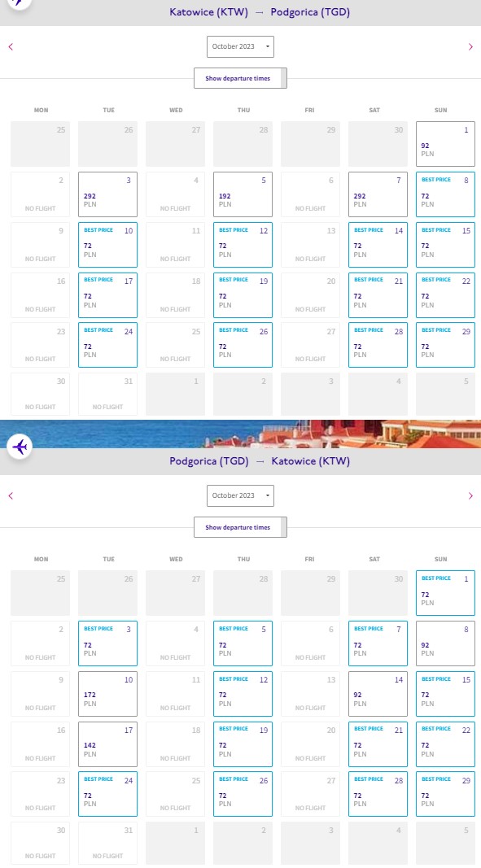Toggle Show departure times for outbound flight

point(241,78)
